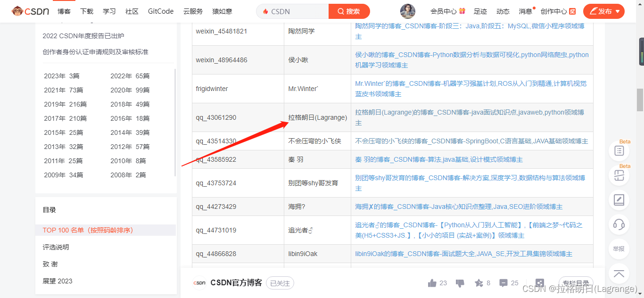The width and height of the screenshot is (644, 298).
Task: Toggle the 已关注 follow button
Action: click(x=280, y=283)
